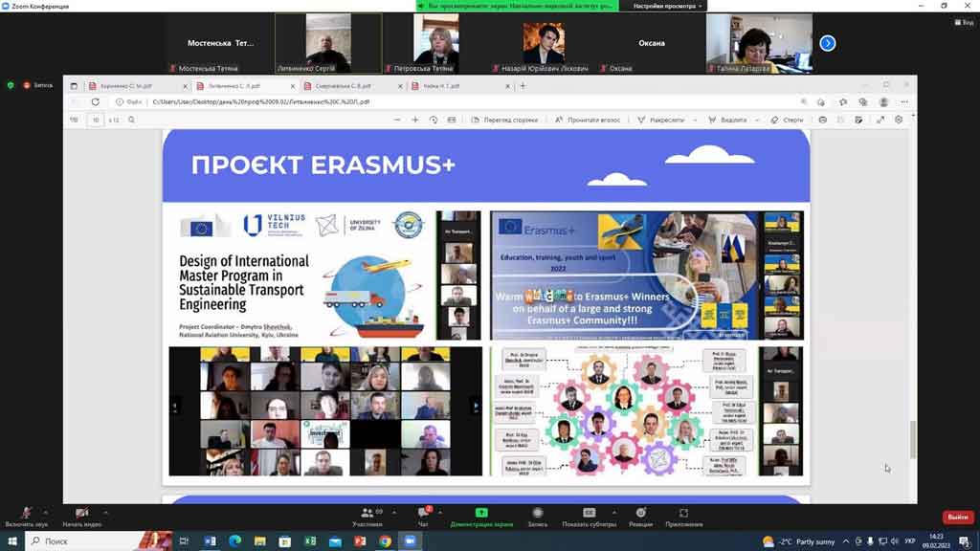Open the Приложения apps icon
980x551 pixels.
pyautogui.click(x=683, y=515)
